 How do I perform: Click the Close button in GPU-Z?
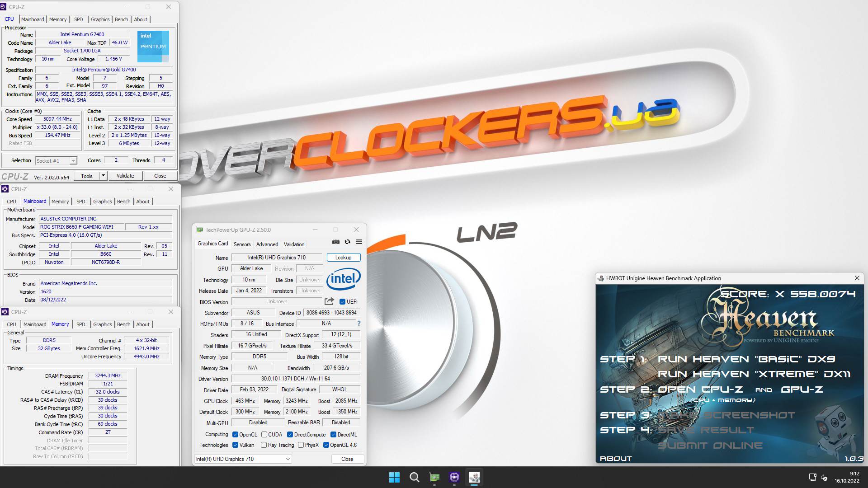tap(347, 459)
